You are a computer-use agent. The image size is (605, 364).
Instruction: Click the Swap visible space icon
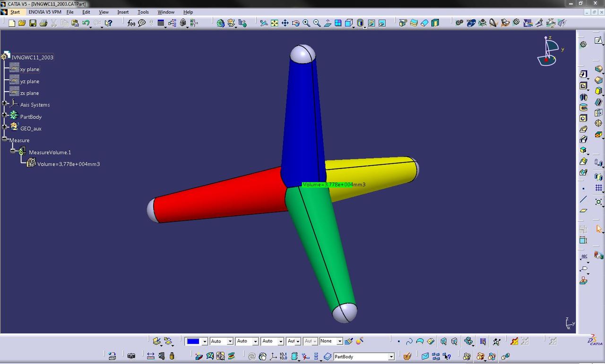[382, 23]
